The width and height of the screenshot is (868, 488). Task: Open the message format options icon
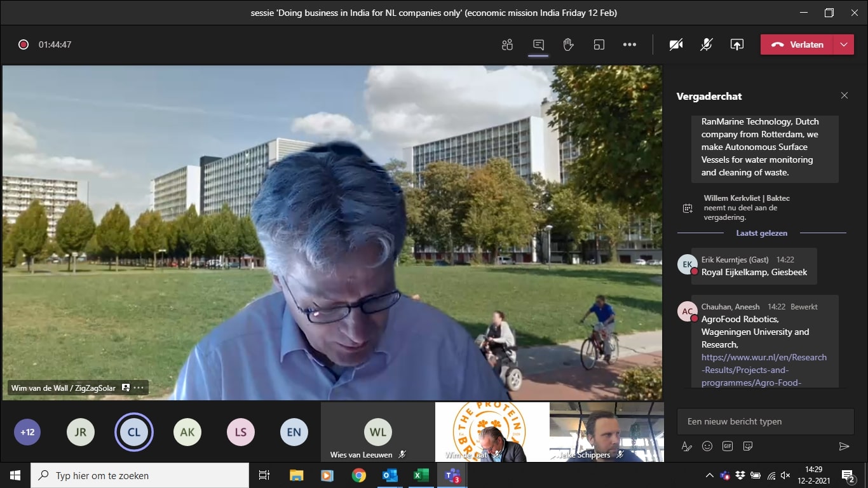(x=686, y=446)
